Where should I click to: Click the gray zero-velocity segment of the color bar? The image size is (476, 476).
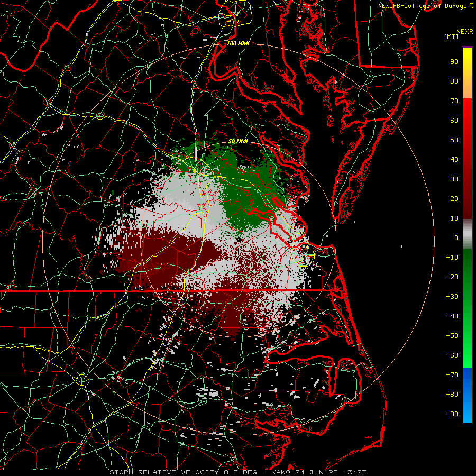467,234
